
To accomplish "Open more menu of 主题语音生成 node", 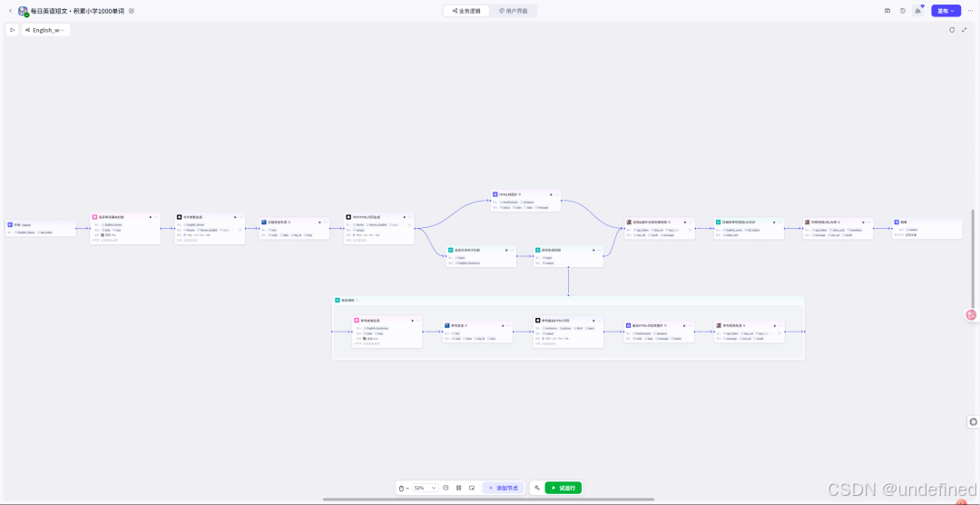I will 325,222.
